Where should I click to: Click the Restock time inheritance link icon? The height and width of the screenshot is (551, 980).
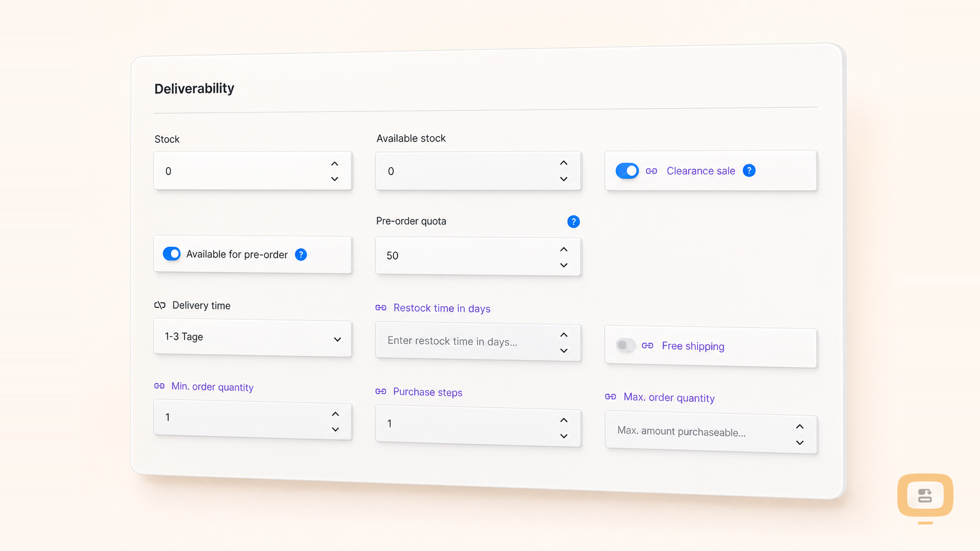point(381,308)
